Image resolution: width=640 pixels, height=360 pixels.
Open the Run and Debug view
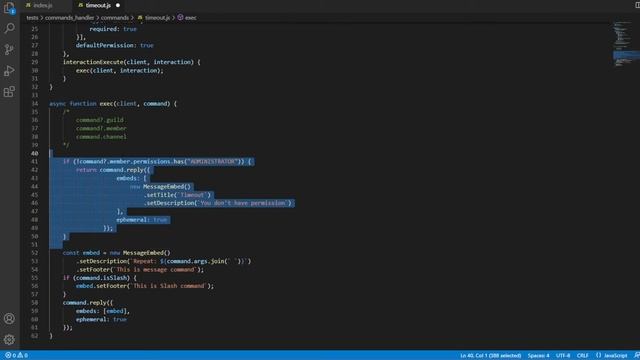pyautogui.click(x=9, y=71)
